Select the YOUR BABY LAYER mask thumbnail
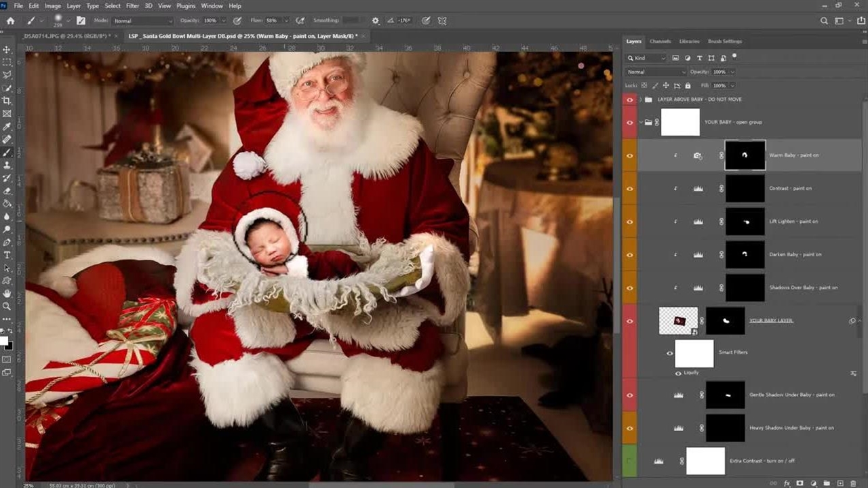The height and width of the screenshot is (488, 868). tap(725, 321)
